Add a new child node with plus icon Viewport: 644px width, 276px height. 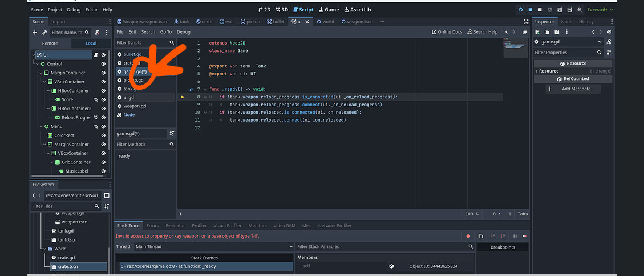pyautogui.click(x=34, y=32)
